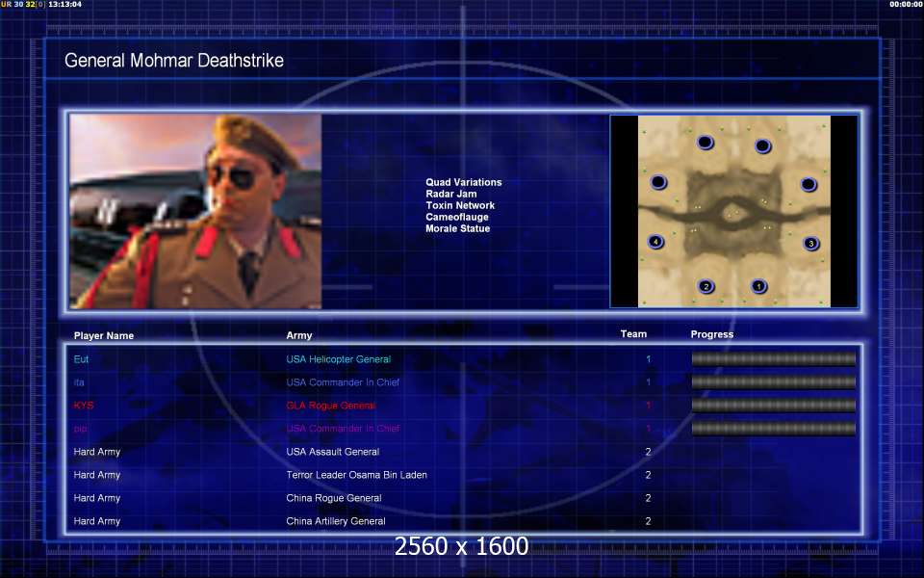Click General Deathstrike's portrait image
Viewport: 924px width, 578px height.
[x=195, y=211]
